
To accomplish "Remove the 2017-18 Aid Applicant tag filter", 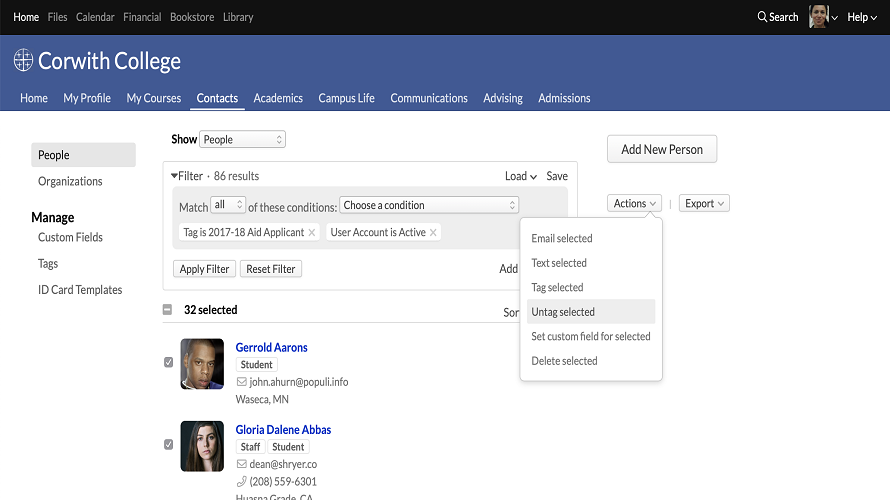I will 312,233.
